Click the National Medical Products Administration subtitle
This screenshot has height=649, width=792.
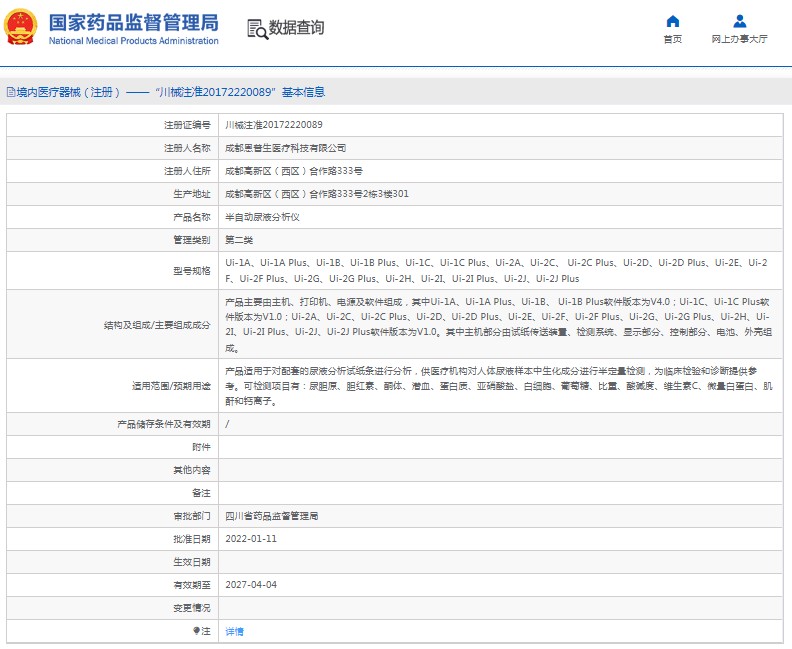133,41
